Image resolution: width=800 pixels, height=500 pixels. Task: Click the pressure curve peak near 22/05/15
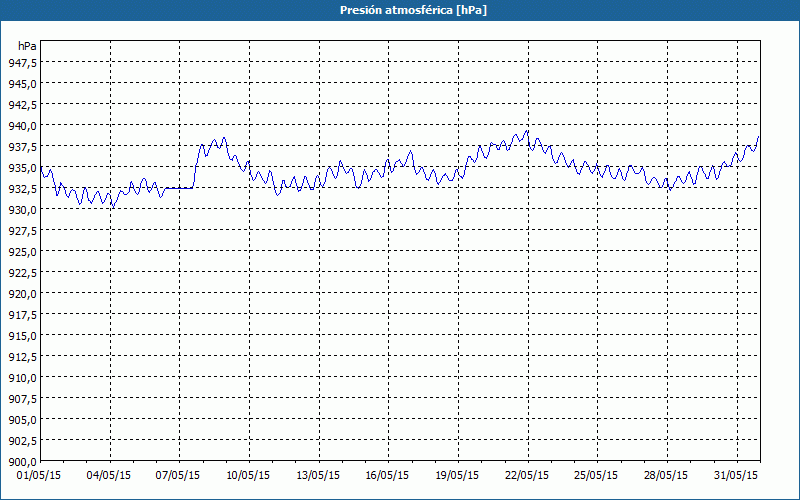click(527, 131)
